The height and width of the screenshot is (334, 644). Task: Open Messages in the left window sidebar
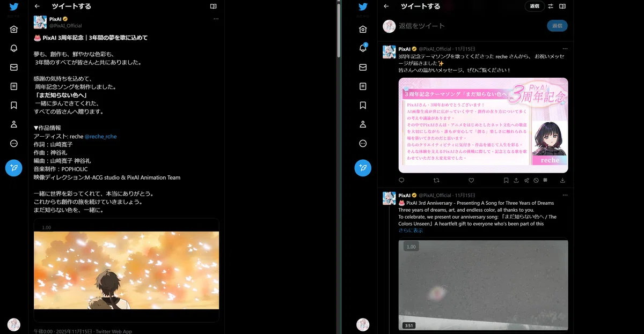pyautogui.click(x=14, y=68)
